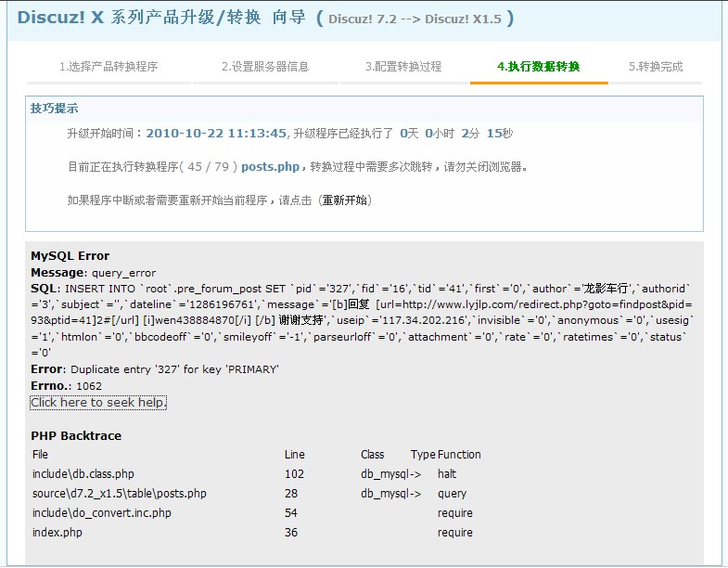Click the start time 2010-10-22 11:13:45
The image size is (728, 568).
tap(216, 134)
